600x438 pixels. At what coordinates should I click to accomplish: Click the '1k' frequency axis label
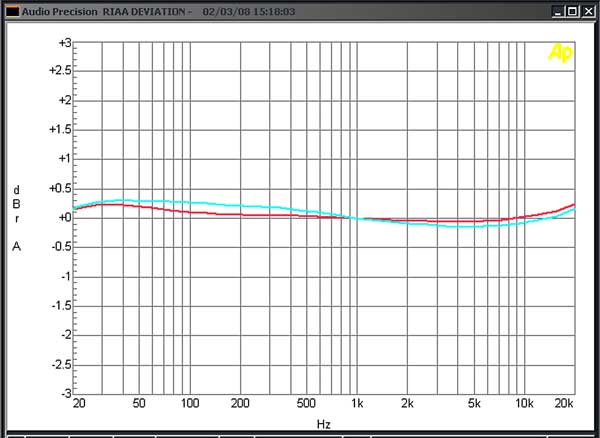point(357,403)
